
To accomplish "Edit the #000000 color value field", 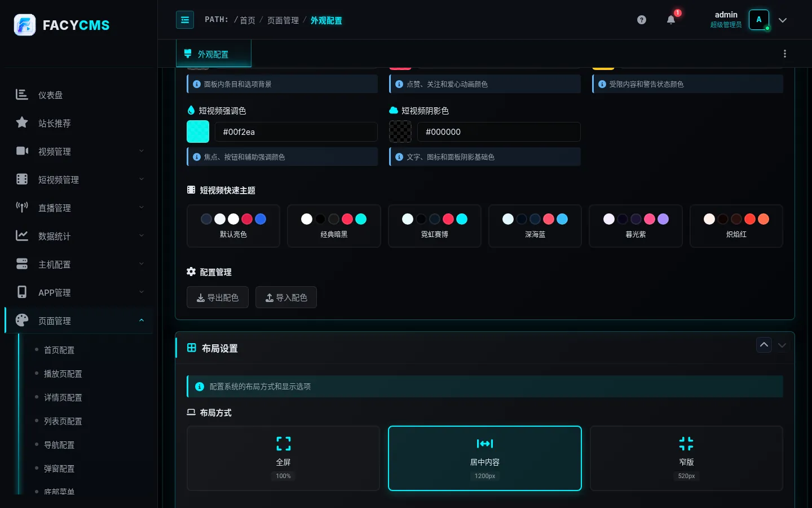I will [x=499, y=132].
